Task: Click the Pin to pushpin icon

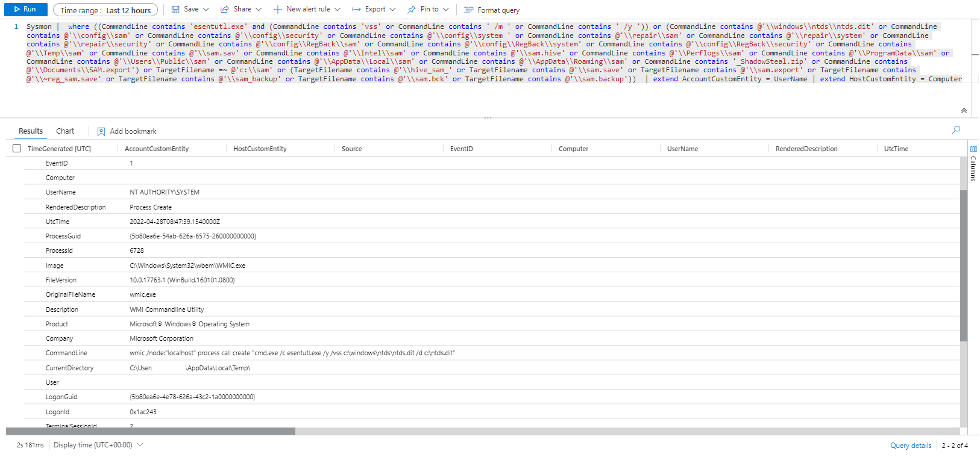Action: pyautogui.click(x=412, y=10)
